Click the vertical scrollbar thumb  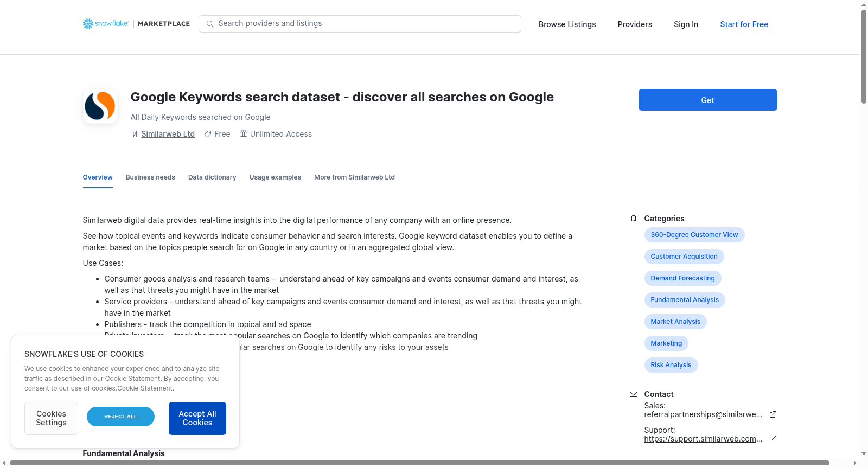click(x=864, y=56)
